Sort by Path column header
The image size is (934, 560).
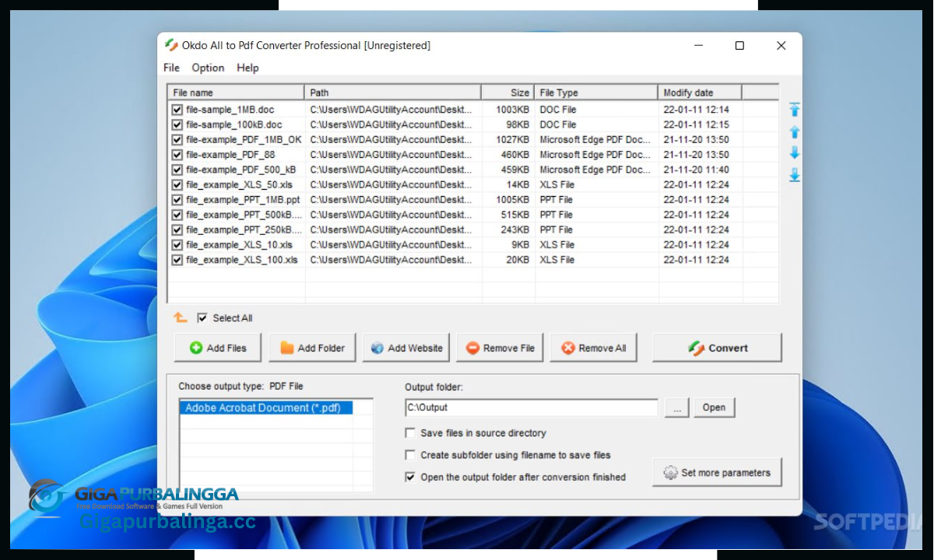pos(393,93)
